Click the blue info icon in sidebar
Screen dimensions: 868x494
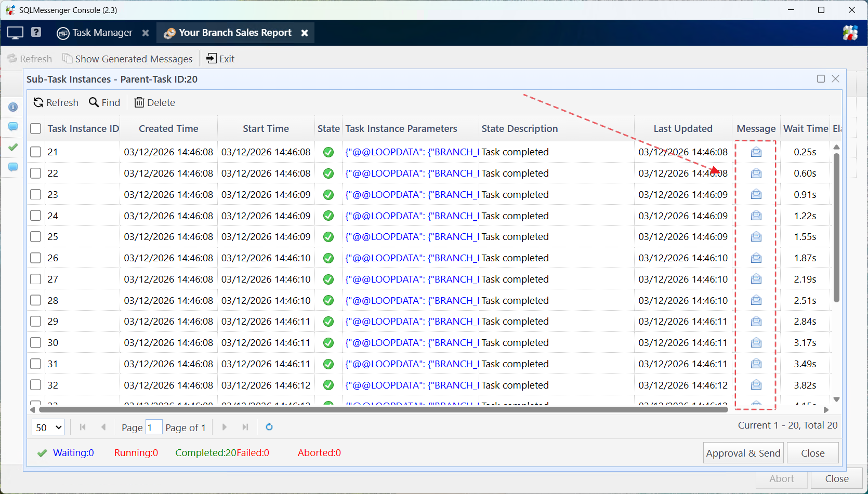tap(13, 107)
